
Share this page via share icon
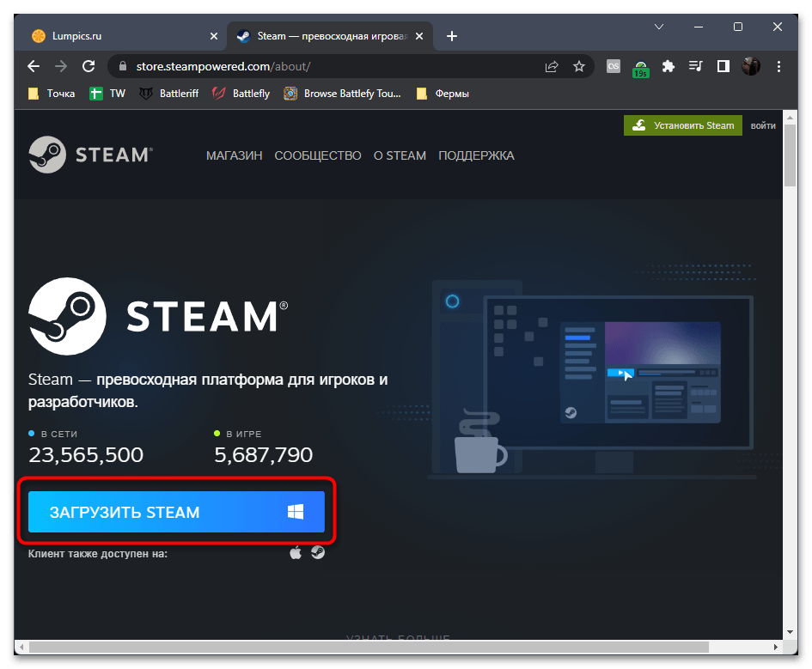552,66
